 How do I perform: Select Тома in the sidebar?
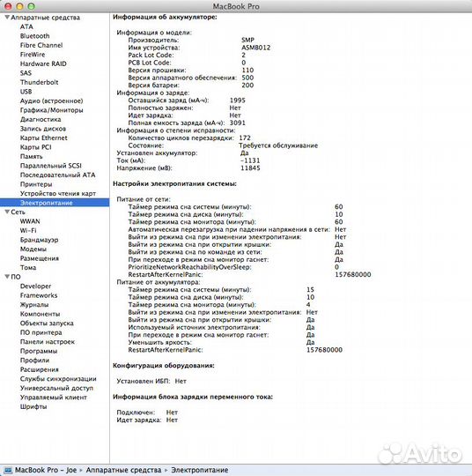pos(28,267)
